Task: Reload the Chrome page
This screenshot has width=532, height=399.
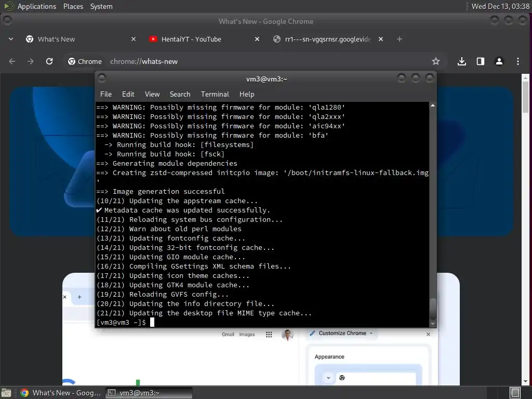Action: (x=49, y=61)
